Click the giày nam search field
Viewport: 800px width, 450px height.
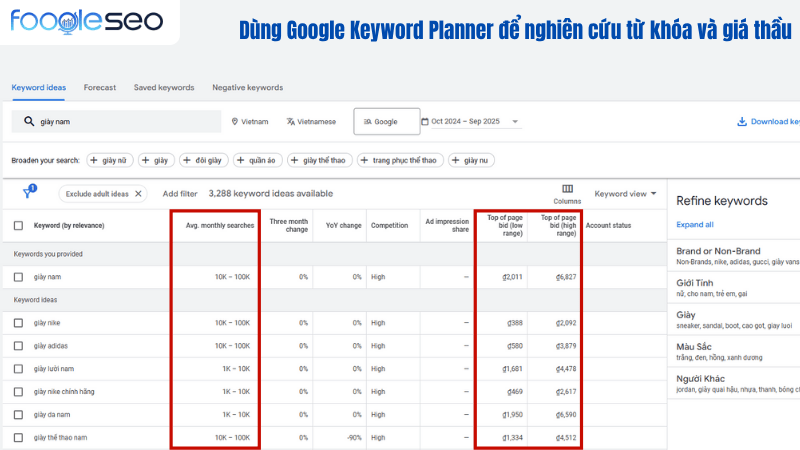(x=116, y=121)
